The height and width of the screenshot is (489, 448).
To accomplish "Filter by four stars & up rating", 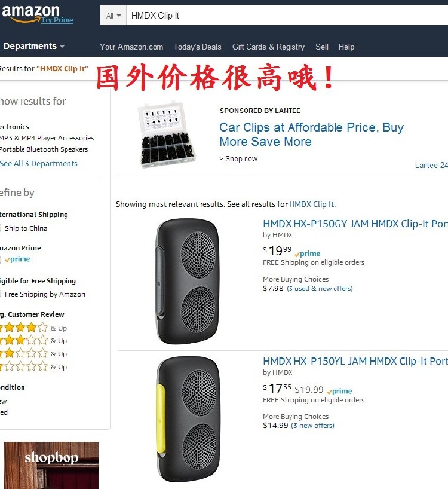I will tap(24, 328).
